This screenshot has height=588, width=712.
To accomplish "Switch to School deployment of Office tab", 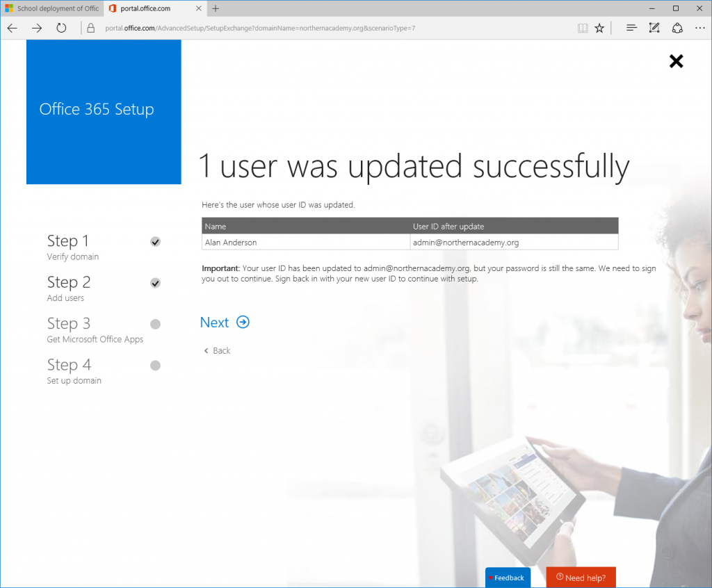I will coord(52,8).
